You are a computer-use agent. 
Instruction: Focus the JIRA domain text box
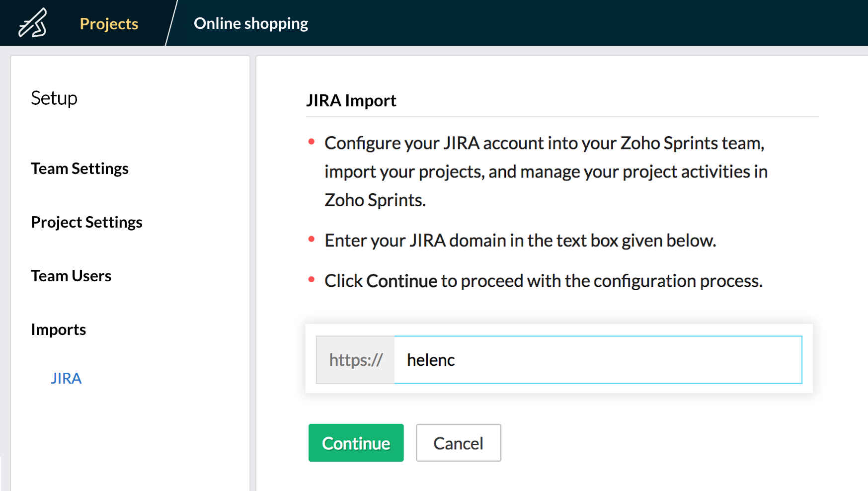[x=597, y=360]
